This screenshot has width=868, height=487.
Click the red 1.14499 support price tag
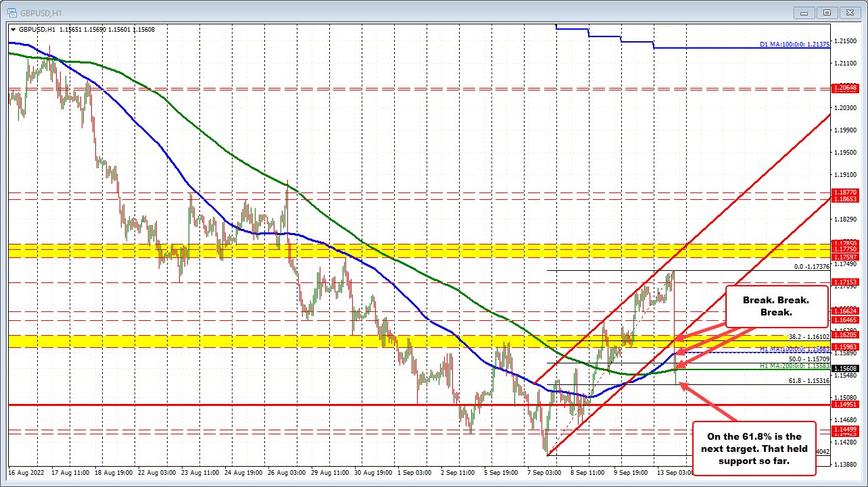pos(845,428)
